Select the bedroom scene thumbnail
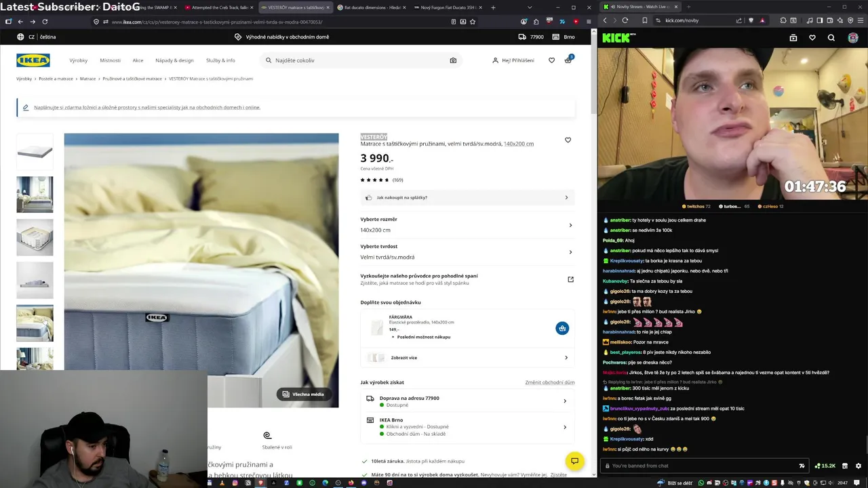This screenshot has width=868, height=488. coord(35,195)
